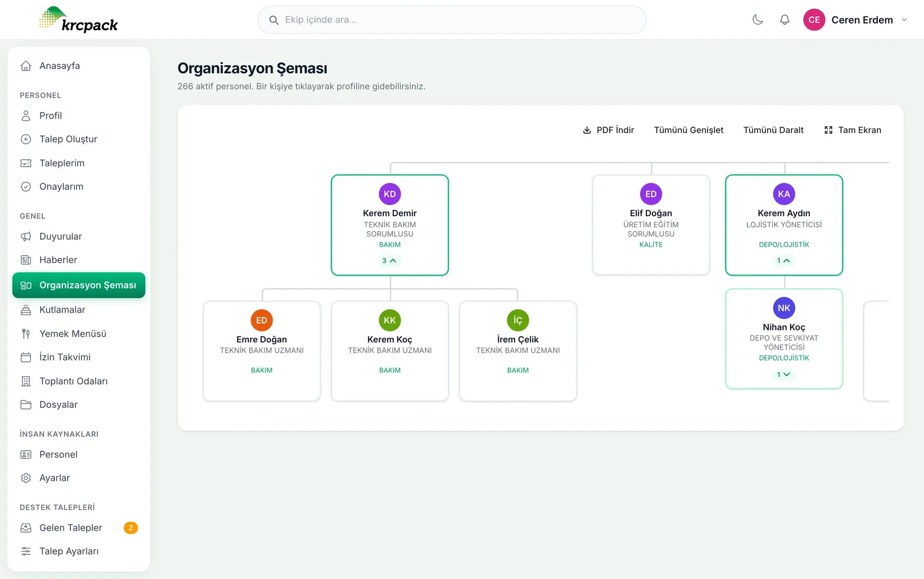Click Tümünü Genişlet button

[688, 130]
